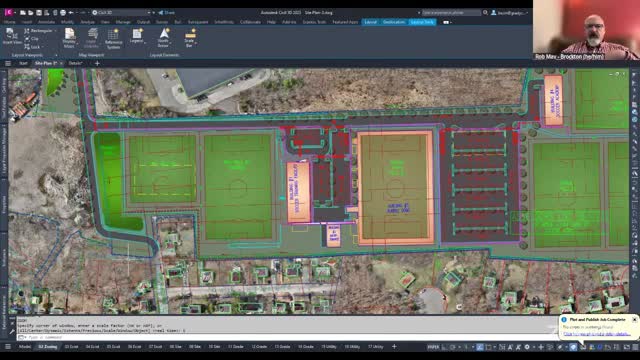Click the Reference System tool
The height and width of the screenshot is (360, 640).
coord(113,39)
